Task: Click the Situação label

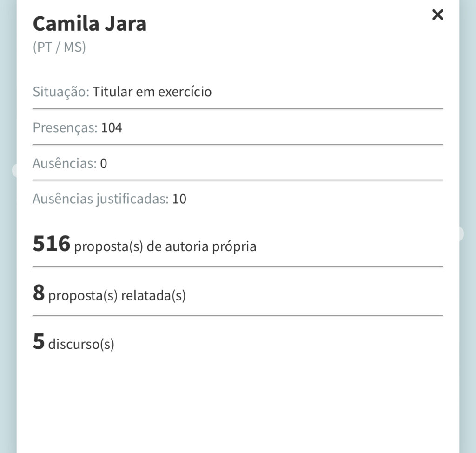Action: (60, 92)
